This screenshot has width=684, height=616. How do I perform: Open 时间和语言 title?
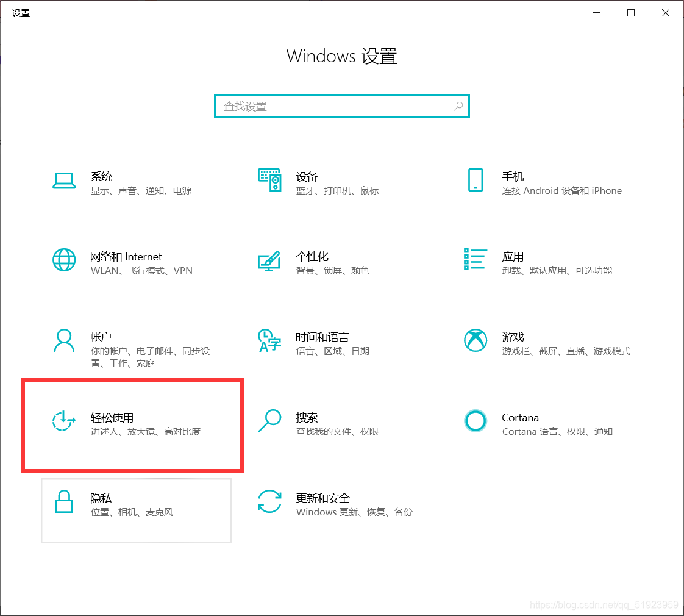pos(322,337)
